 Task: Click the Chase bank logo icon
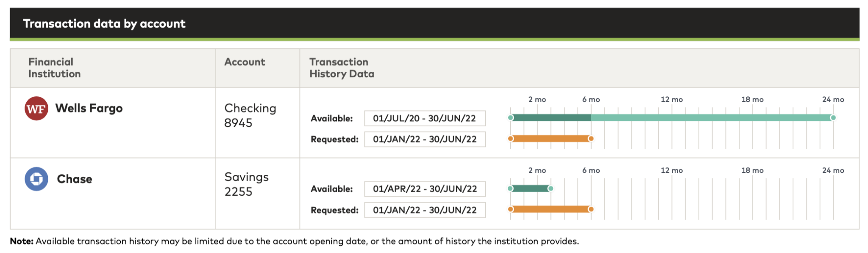[36, 179]
